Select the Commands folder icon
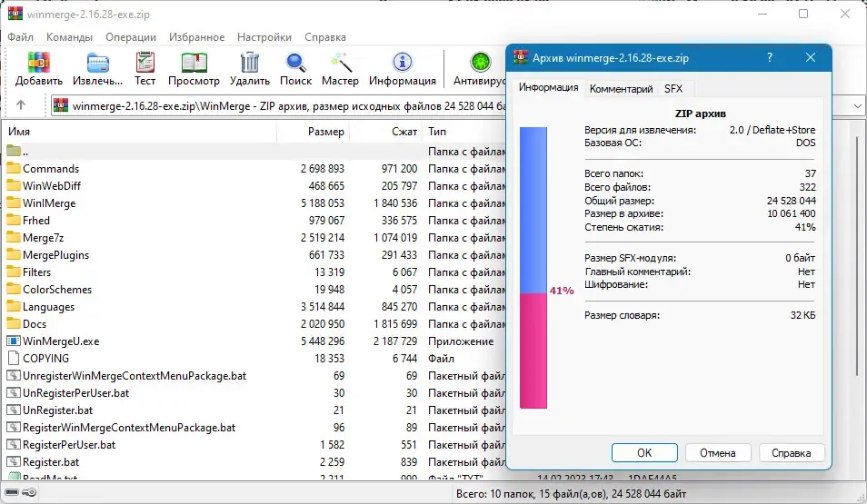 pyautogui.click(x=14, y=169)
